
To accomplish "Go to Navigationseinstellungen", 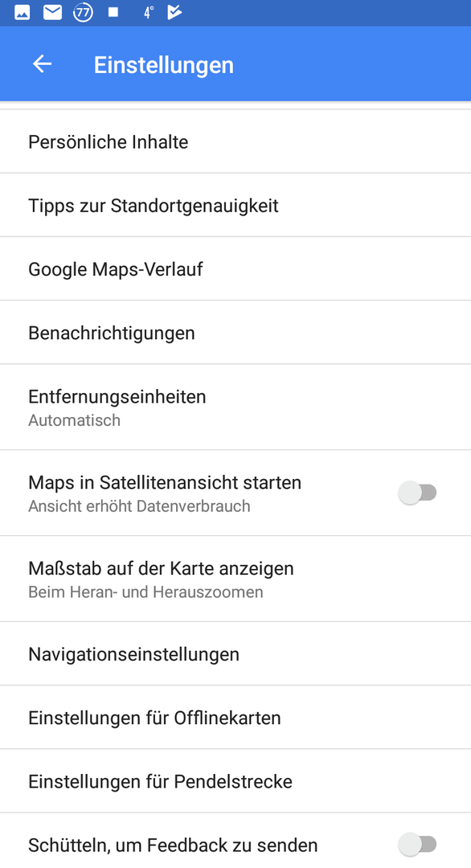I will click(235, 653).
